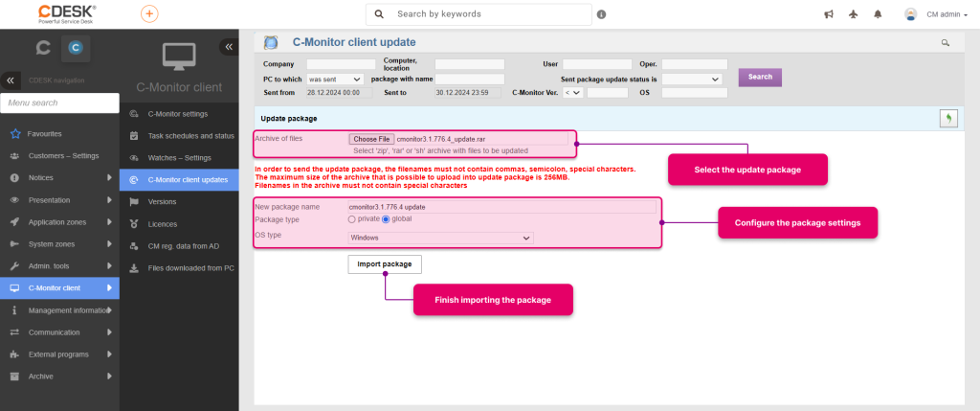Open the 'was sent' dropdown
The width and height of the screenshot is (980, 411).
pyautogui.click(x=335, y=80)
